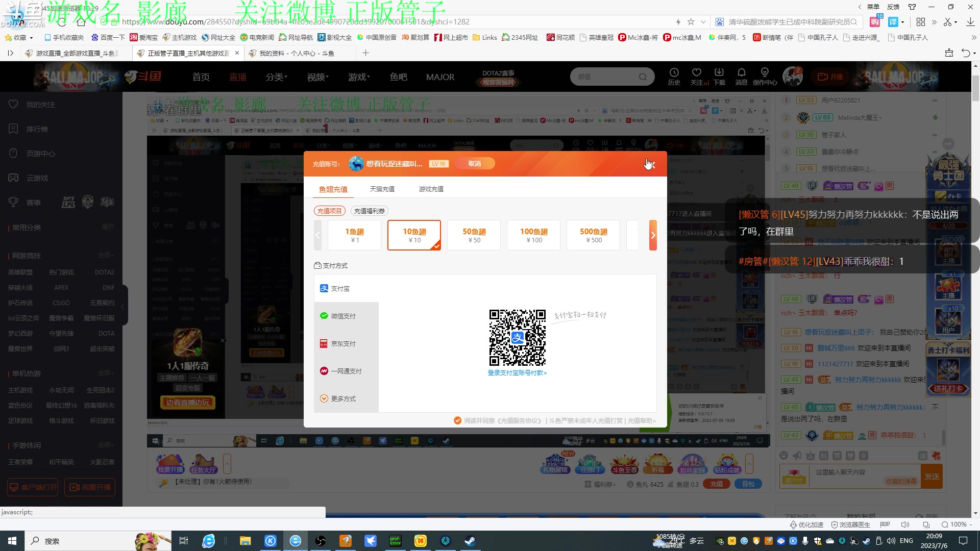Choose the 100鱼翅 ¥100 recharge amount

click(x=533, y=235)
